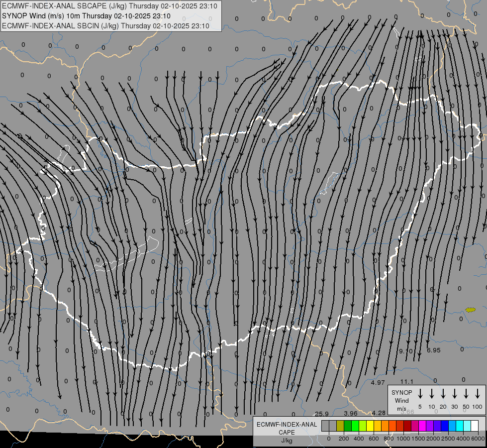The image size is (487, 448).
Task: Click the faded 3.66 value
Action: (x=407, y=412)
